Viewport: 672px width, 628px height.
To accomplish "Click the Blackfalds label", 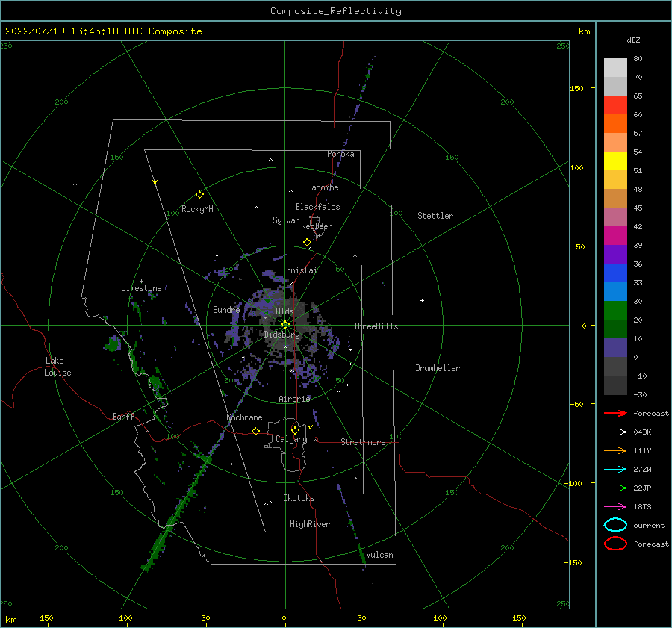I will [317, 207].
